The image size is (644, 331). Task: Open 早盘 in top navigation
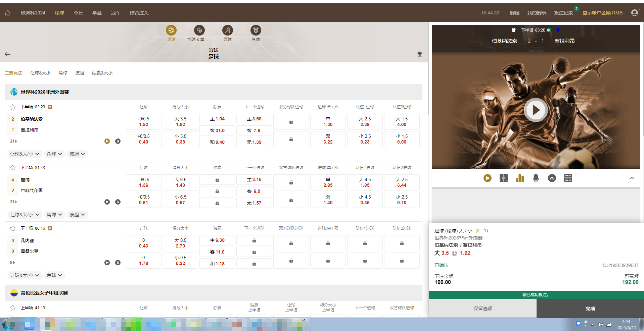(97, 13)
